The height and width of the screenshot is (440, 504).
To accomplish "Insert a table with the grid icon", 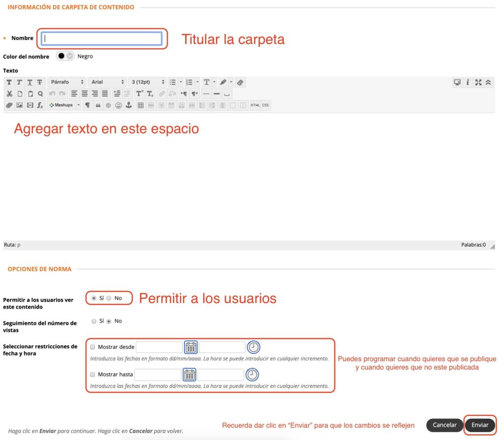I will [141, 105].
